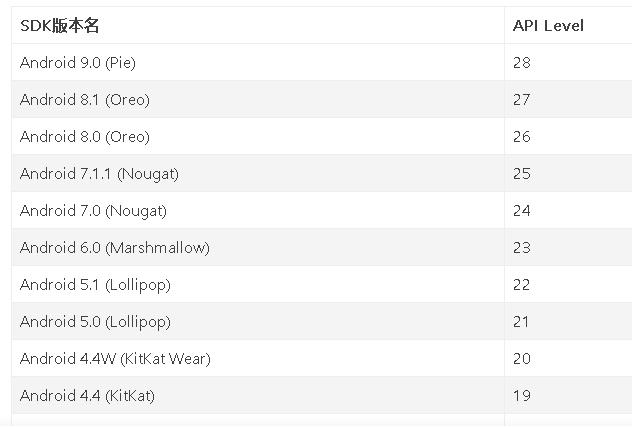Select the Android 8.1 (Oreo) cell
The image size is (632, 427).
(x=85, y=100)
